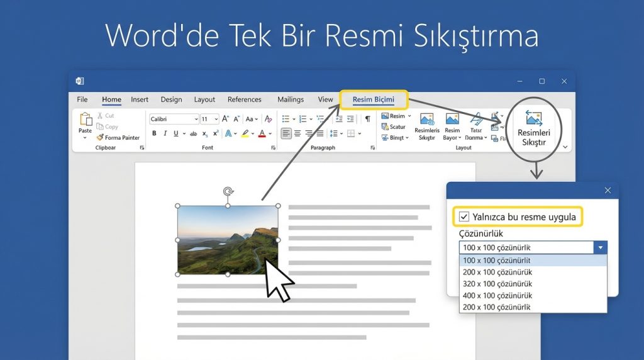Apply blue text effects A icon
This screenshot has height=360, width=644.
pos(228,133)
